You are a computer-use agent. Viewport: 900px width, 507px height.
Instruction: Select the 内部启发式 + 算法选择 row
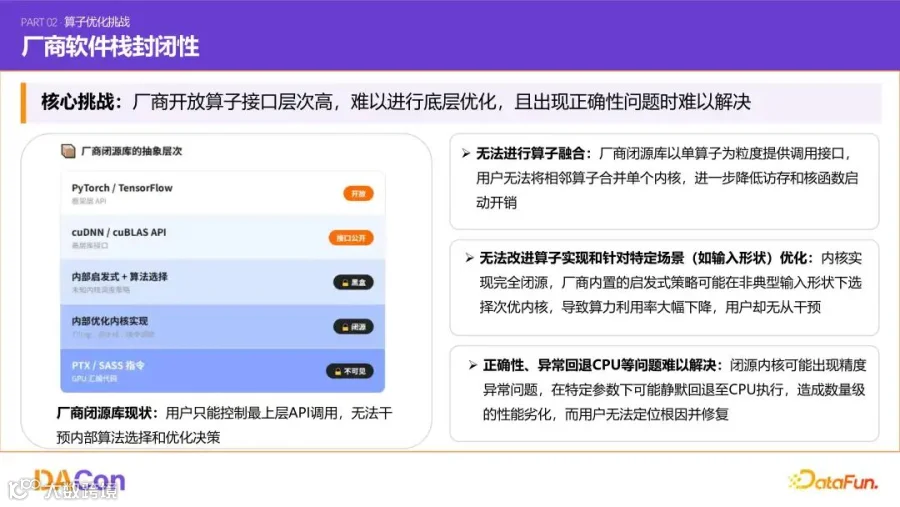click(x=223, y=282)
